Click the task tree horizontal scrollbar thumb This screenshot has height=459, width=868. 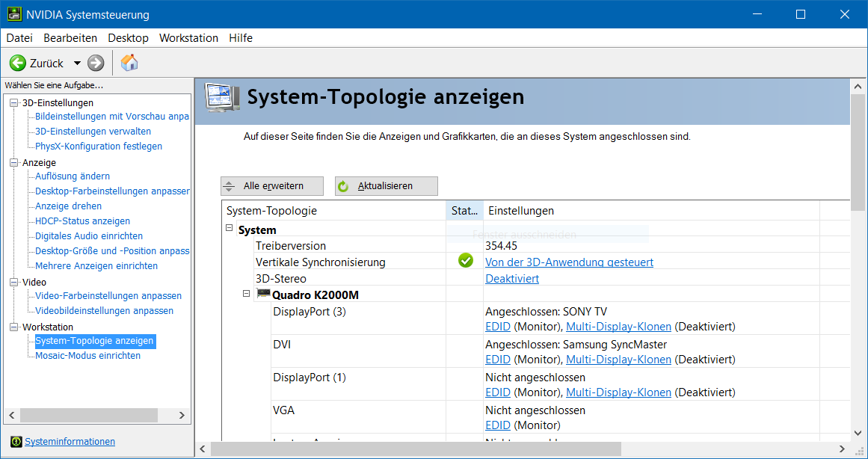(88, 415)
